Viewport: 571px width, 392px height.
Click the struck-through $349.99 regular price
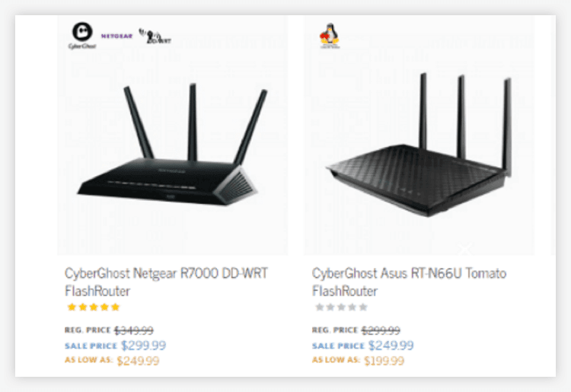[134, 330]
